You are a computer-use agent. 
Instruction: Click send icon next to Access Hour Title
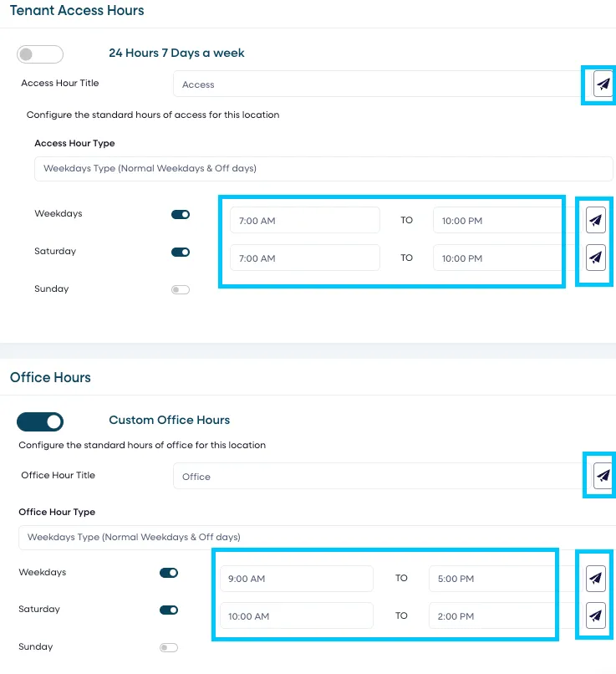click(x=603, y=84)
